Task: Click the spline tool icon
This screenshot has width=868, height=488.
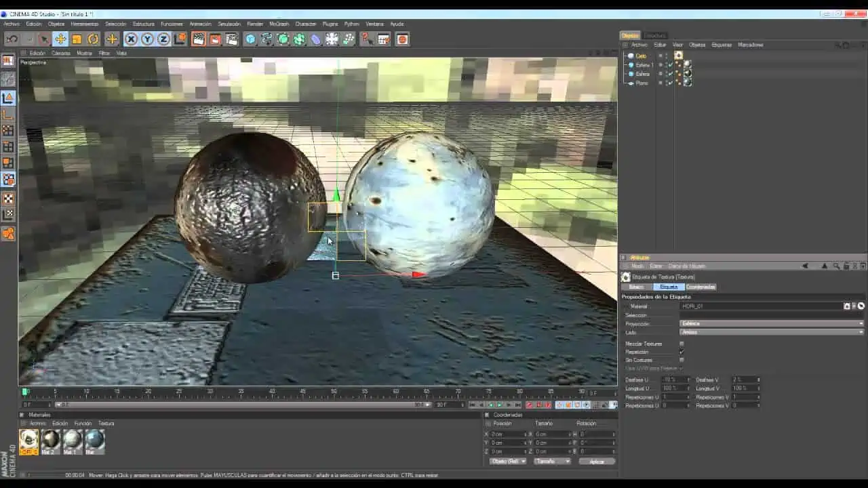Action: [267, 39]
